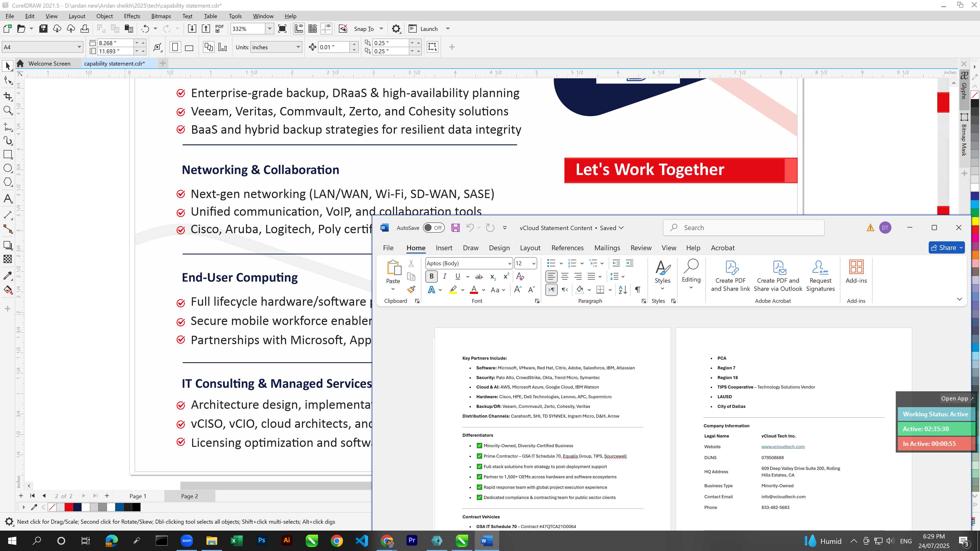Open the font size 12 dropdown in Word
This screenshot has height=551, width=980.
533,264
